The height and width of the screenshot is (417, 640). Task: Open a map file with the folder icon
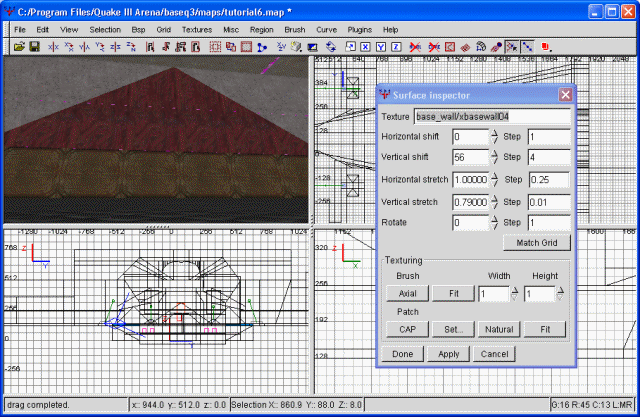(19, 47)
